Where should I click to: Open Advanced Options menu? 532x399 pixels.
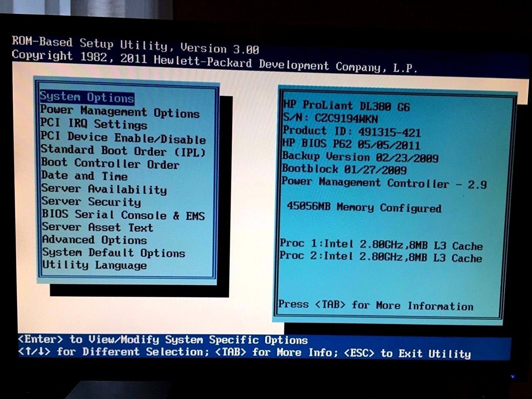[94, 240]
